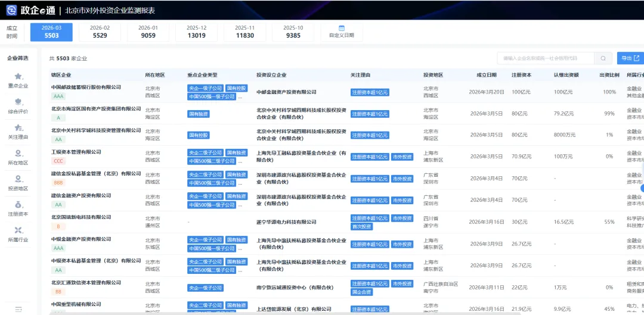Open the 重点企业 star filter icon
Image resolution: width=644 pixels, height=315 pixels.
tap(18, 76)
